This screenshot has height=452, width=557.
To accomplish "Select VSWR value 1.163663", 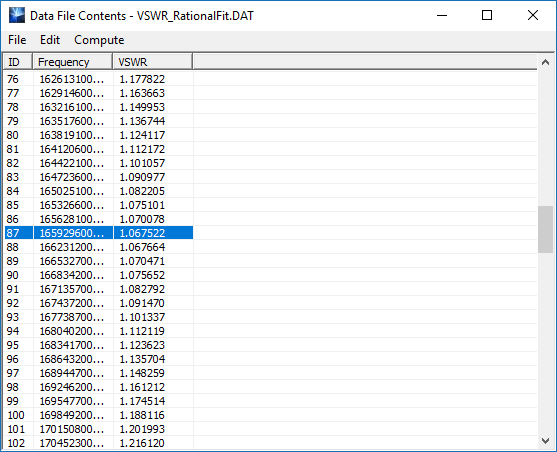I will [142, 93].
